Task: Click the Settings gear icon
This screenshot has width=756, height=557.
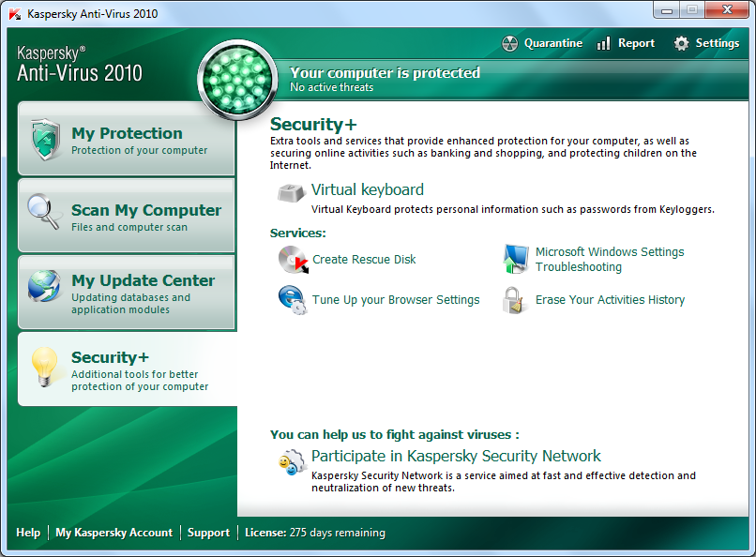Action: [x=681, y=43]
